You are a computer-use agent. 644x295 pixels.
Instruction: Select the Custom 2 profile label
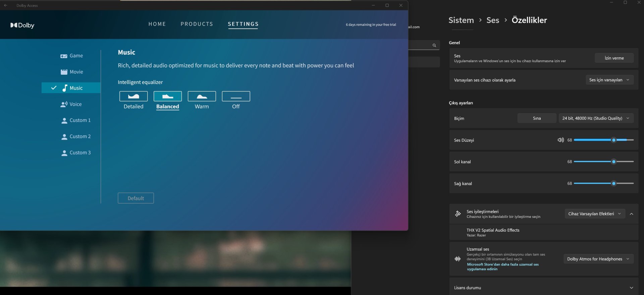point(80,136)
